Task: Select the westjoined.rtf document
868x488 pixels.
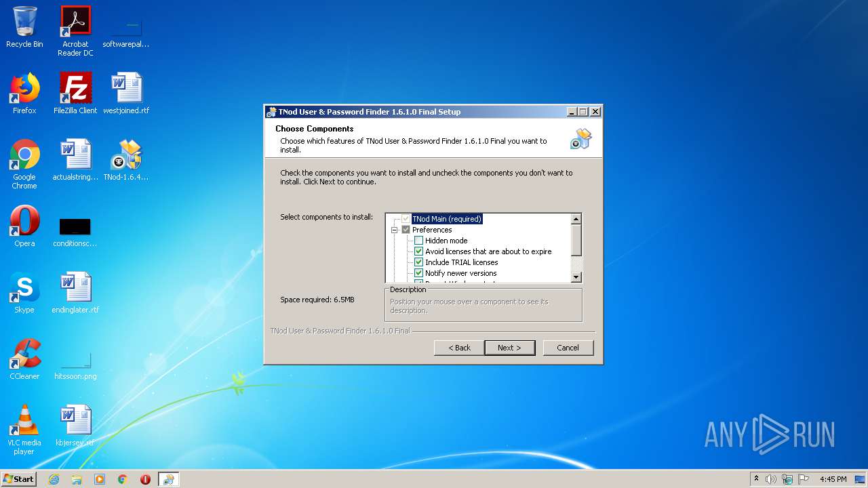Action: pyautogui.click(x=126, y=94)
